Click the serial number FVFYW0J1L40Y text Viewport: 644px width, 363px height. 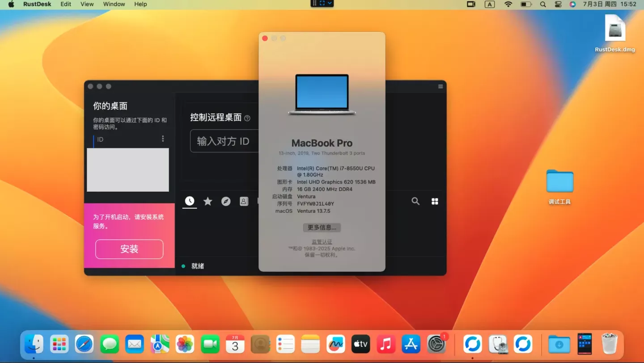[315, 204]
